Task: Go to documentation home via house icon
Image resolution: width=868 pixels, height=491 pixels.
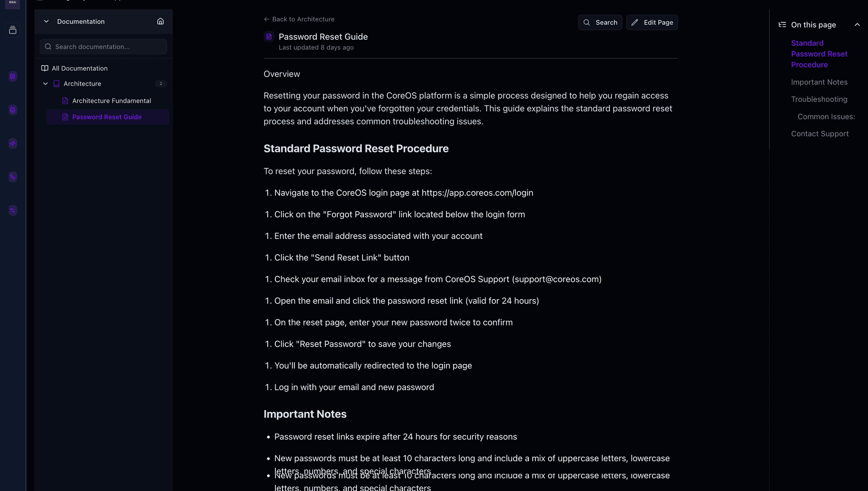Action: (160, 21)
